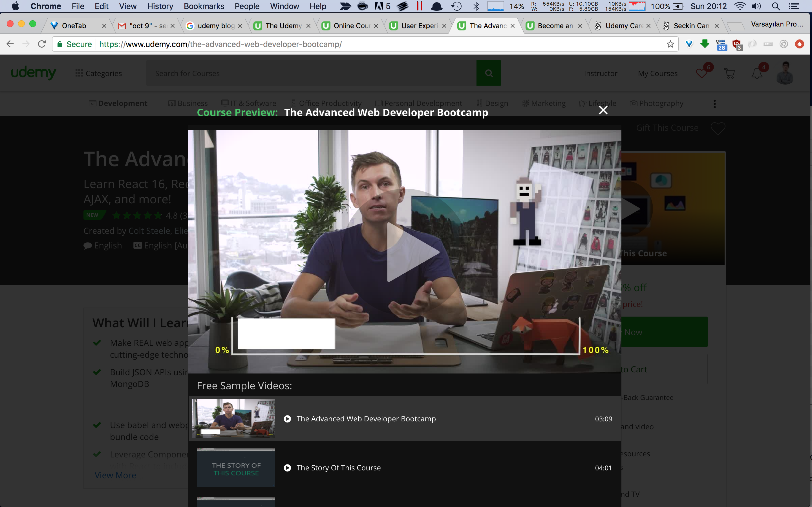Viewport: 812px width, 507px height.
Task: Click the user profile avatar
Action: (x=785, y=73)
